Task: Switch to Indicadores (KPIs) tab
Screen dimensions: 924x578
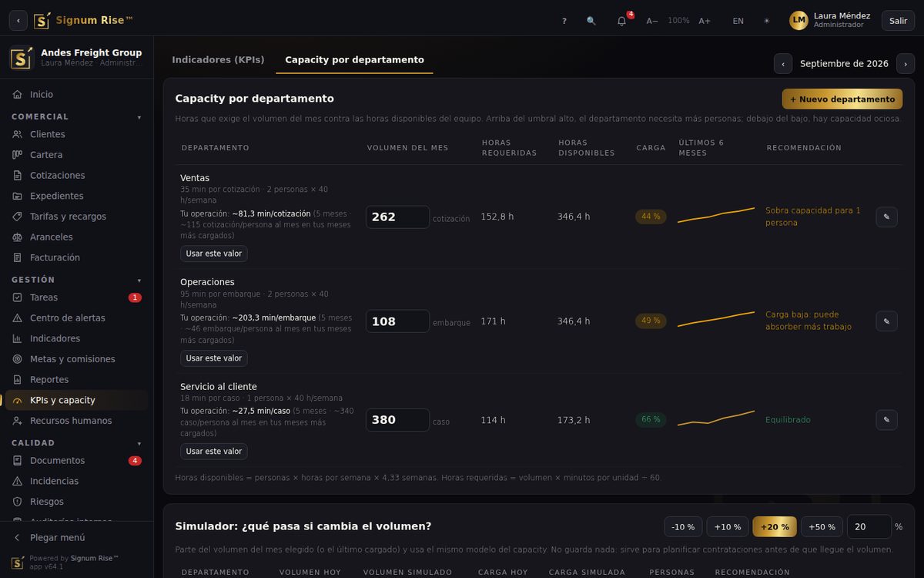Action: [x=218, y=59]
